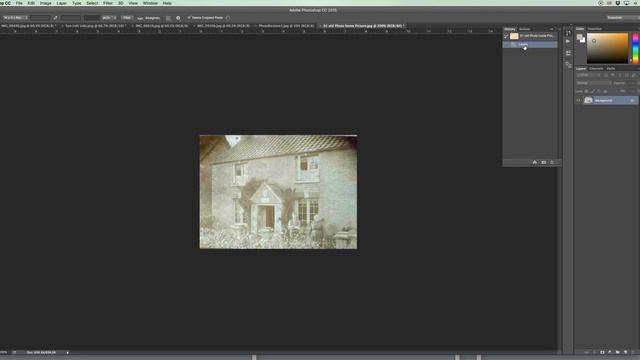Switch to the Channels tab

pos(596,69)
